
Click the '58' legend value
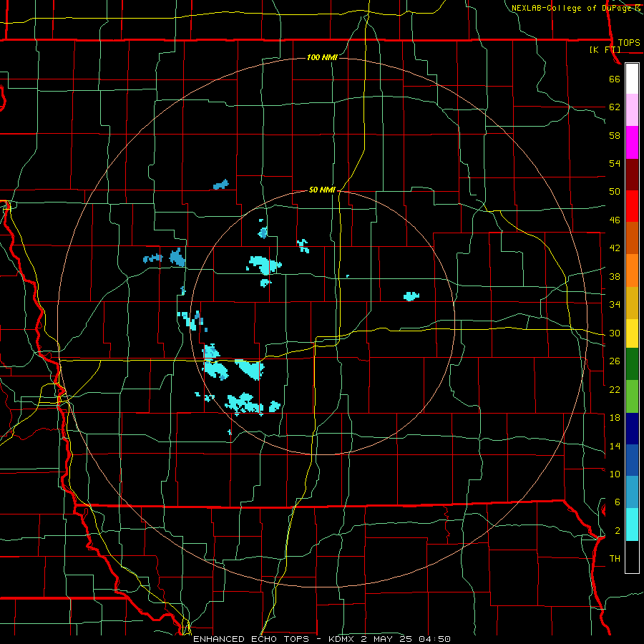pyautogui.click(x=615, y=135)
